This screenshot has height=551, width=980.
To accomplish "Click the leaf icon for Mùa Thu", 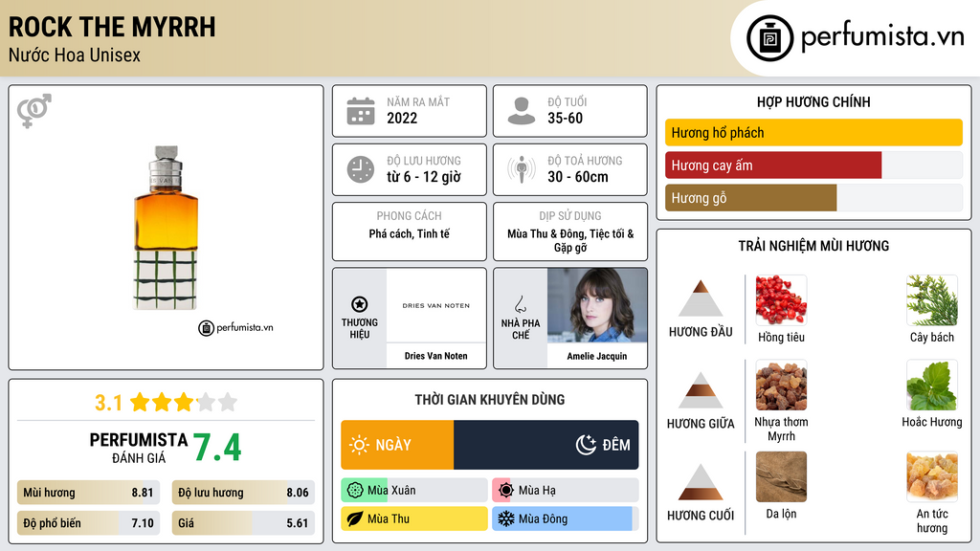I will point(355,519).
